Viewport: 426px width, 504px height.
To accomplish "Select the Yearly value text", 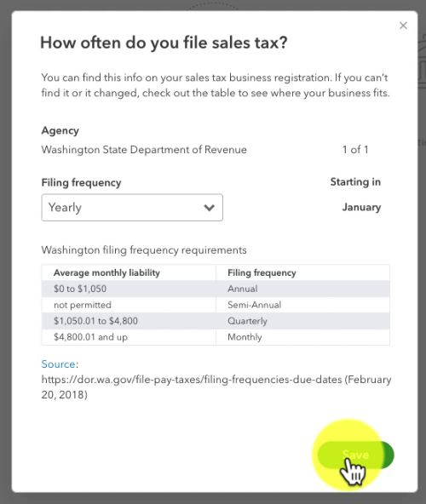I will [65, 208].
